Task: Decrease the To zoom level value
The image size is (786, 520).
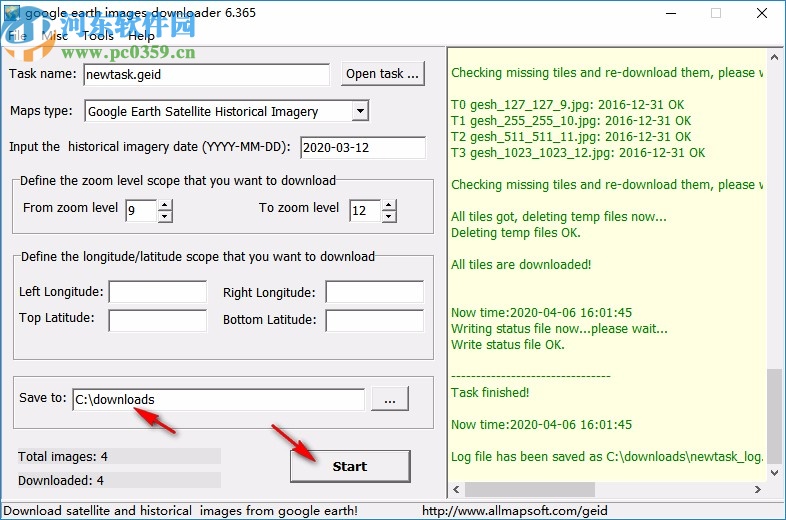Action: tap(389, 216)
